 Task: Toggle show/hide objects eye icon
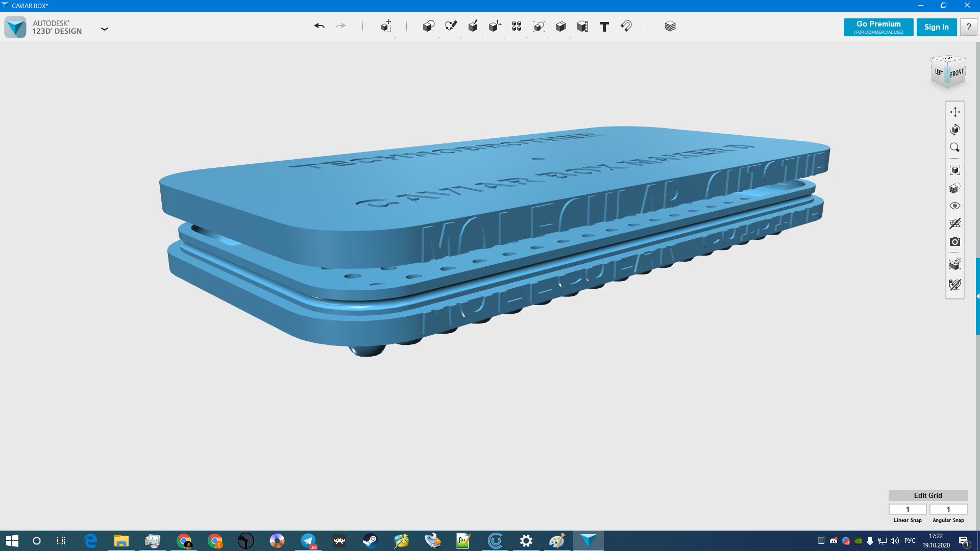click(x=955, y=206)
